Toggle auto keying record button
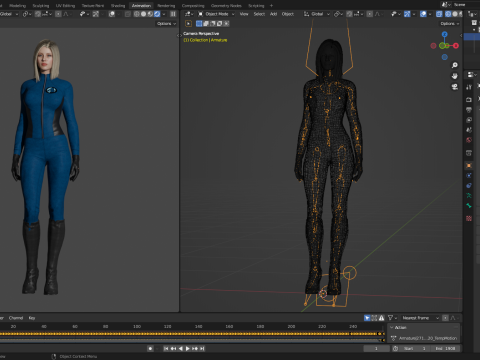This screenshot has height=360, width=480. tap(150, 349)
